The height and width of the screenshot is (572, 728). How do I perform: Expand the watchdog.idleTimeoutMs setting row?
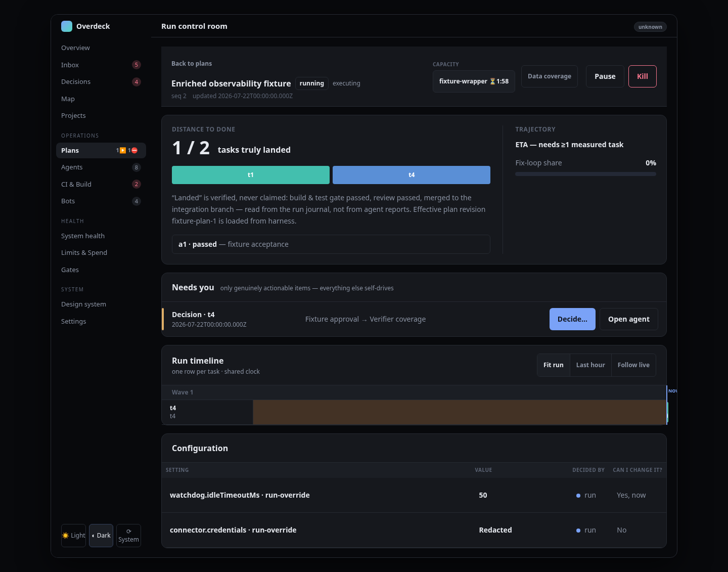tap(414, 495)
